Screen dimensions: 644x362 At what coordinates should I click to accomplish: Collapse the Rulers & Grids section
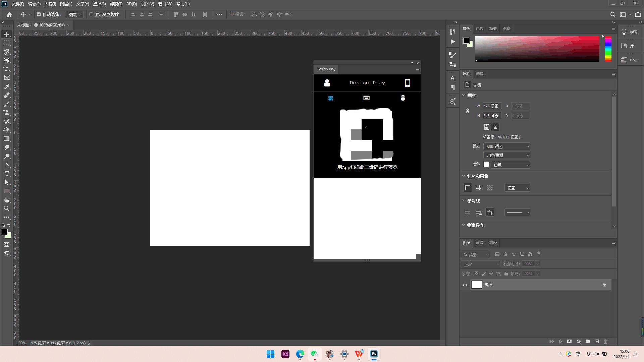[x=464, y=176]
